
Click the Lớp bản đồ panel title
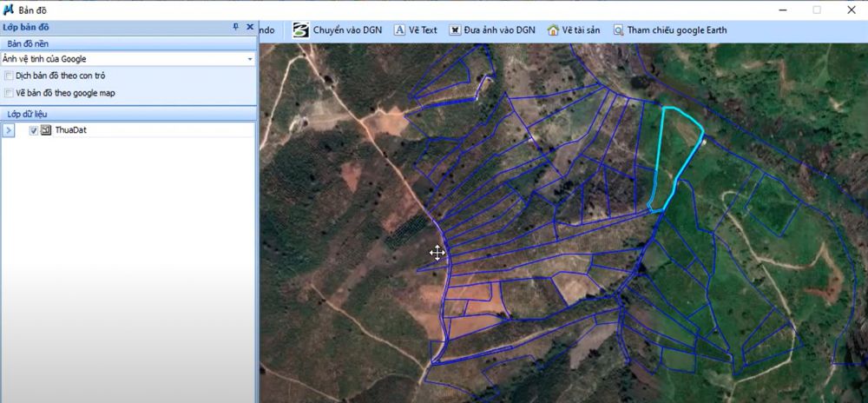coord(25,27)
